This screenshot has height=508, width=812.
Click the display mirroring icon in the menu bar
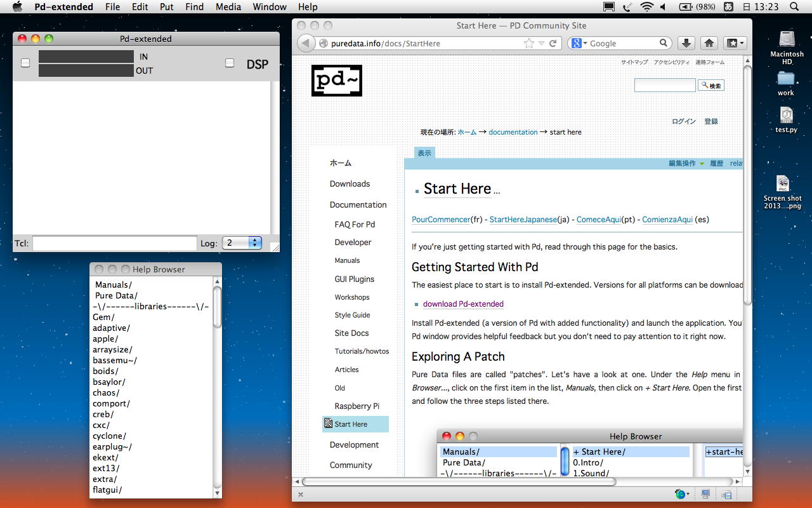(609, 7)
